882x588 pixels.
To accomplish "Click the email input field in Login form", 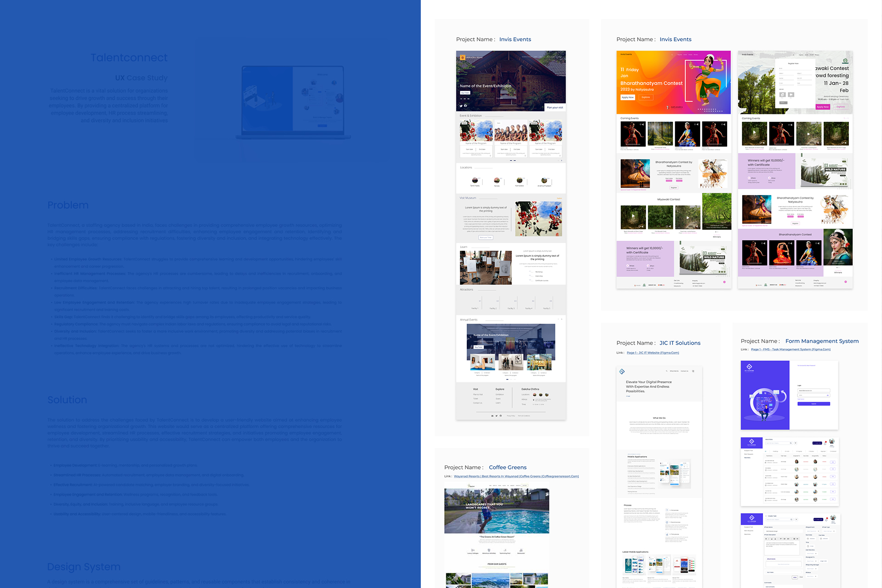I will coord(813,390).
